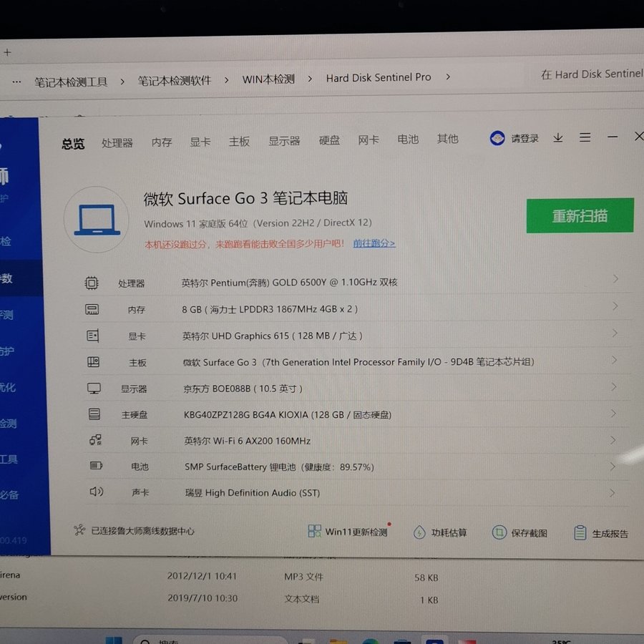Click WIN本检测 breadcrumb in Explorer
644x644 pixels.
268,79
